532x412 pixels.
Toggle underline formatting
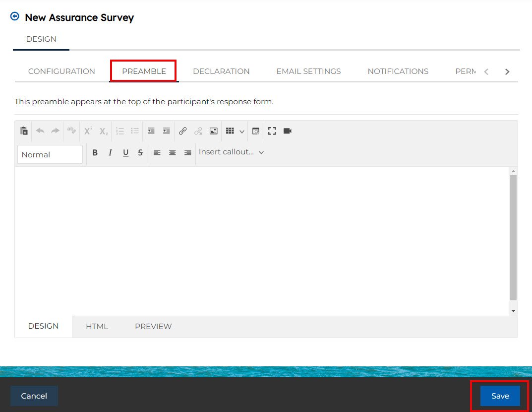[x=125, y=153]
